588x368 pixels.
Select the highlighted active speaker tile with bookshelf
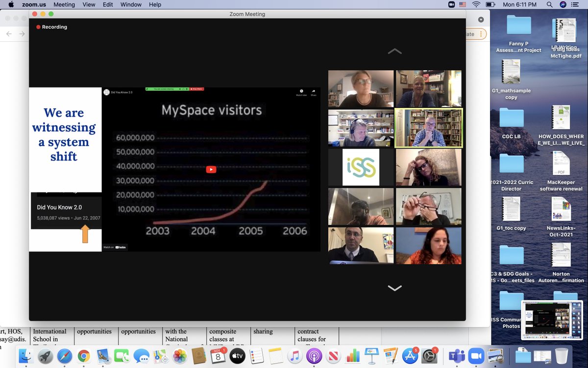pyautogui.click(x=429, y=128)
